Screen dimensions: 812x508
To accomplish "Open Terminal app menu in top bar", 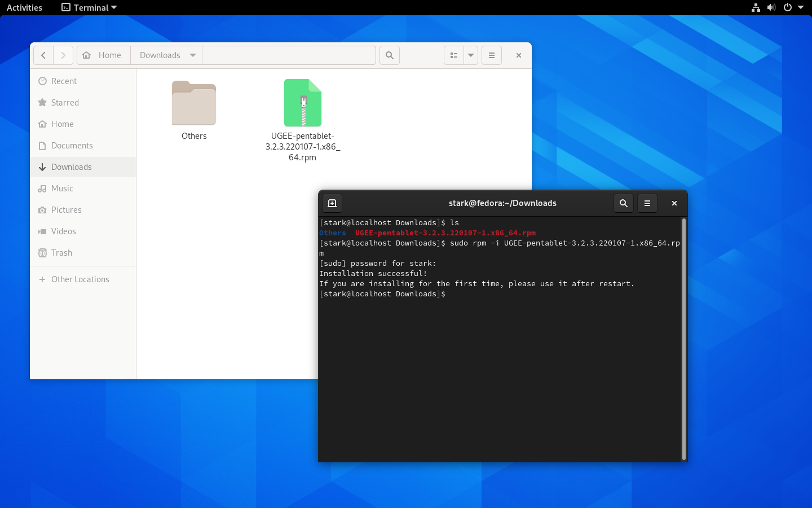I will [89, 7].
